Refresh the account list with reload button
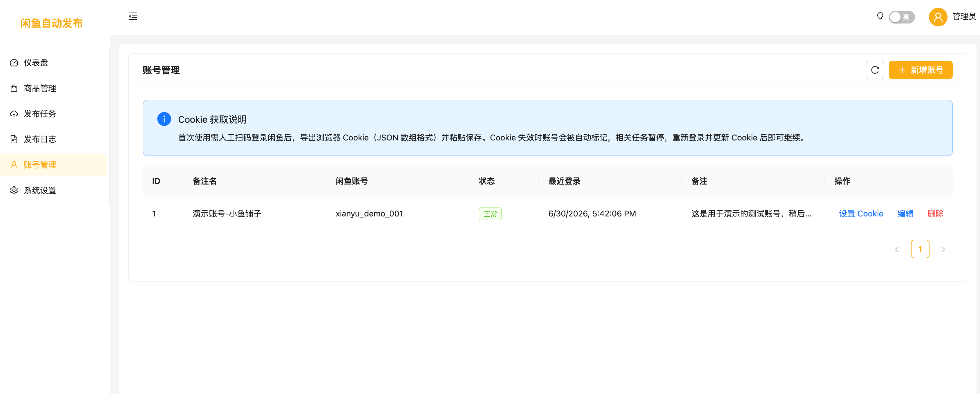Image resolution: width=980 pixels, height=394 pixels. click(x=875, y=70)
